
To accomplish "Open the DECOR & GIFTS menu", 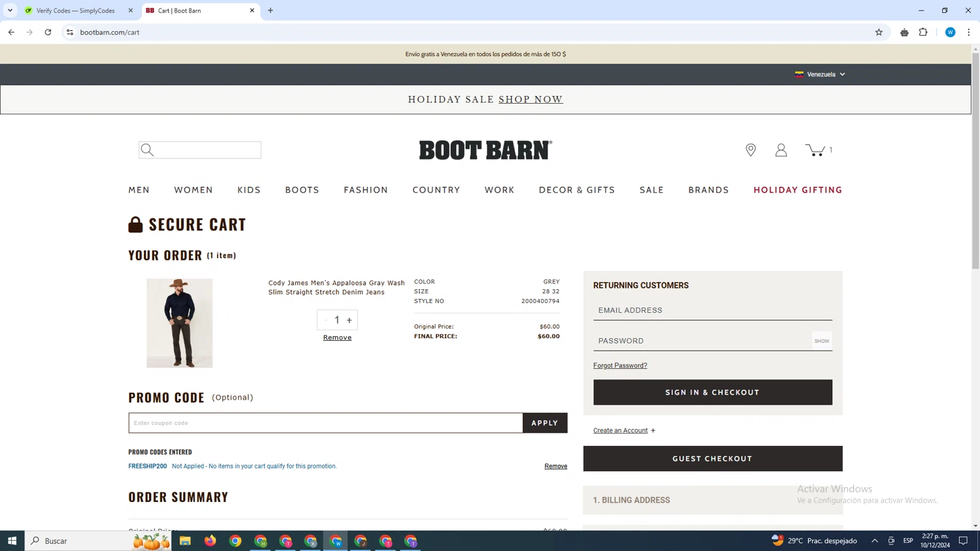I will pos(577,190).
